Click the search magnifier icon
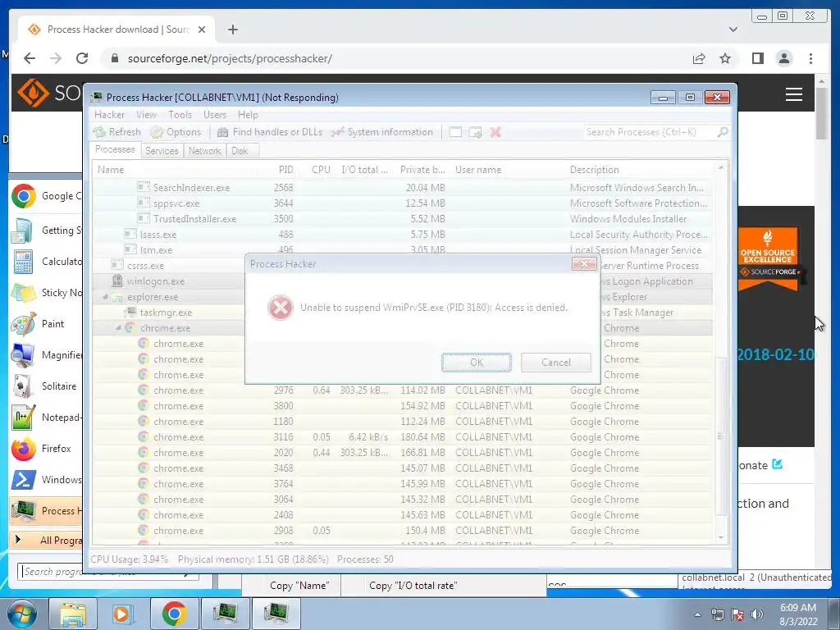840x630 pixels. pos(723,132)
